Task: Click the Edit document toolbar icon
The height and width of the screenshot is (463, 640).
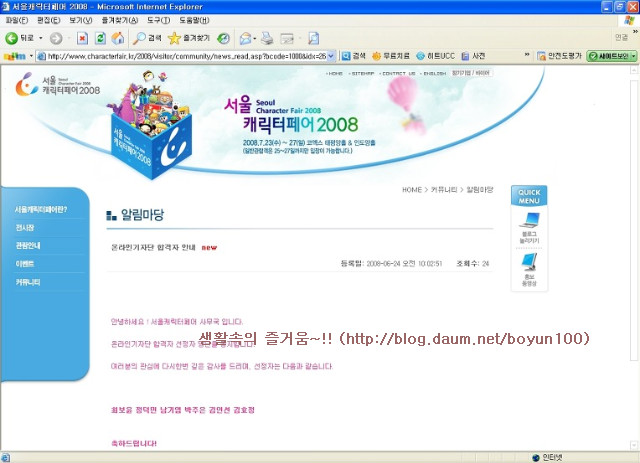Action: (x=287, y=38)
